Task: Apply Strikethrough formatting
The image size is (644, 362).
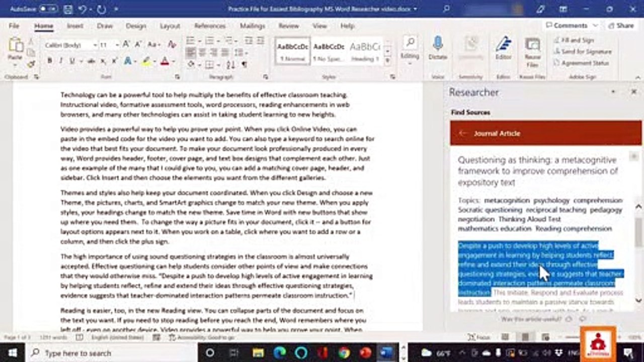Action: [x=91, y=61]
